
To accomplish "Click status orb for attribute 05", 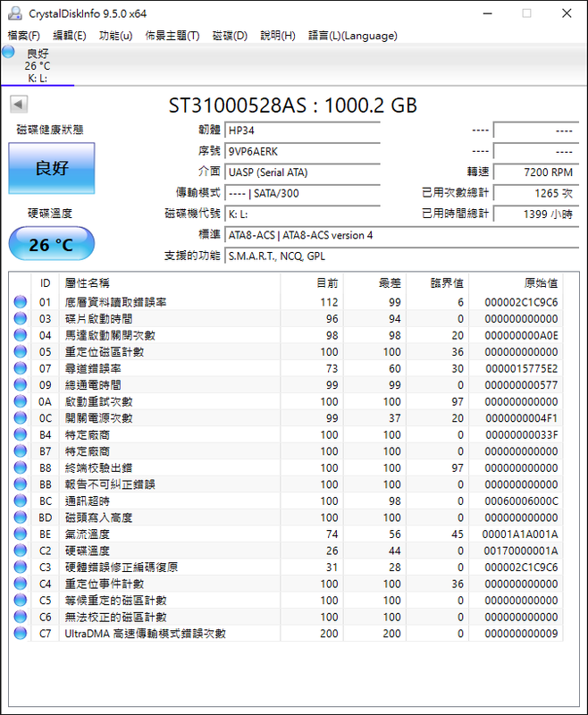I will pos(20,351).
